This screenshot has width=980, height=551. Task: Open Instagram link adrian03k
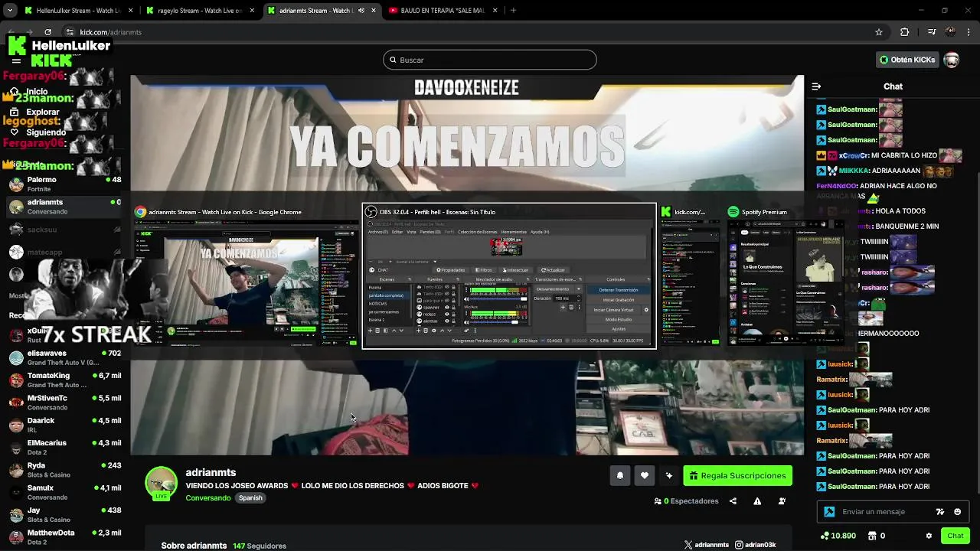(x=755, y=545)
